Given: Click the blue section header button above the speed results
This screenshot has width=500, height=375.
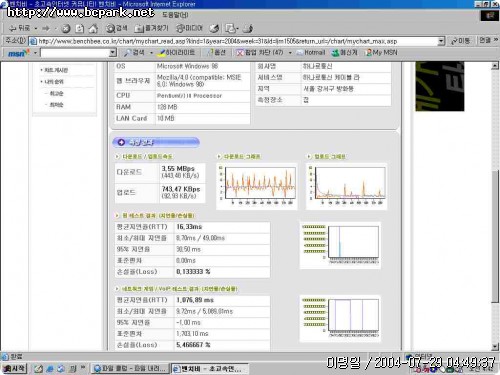Looking at the screenshot, I should [156, 142].
